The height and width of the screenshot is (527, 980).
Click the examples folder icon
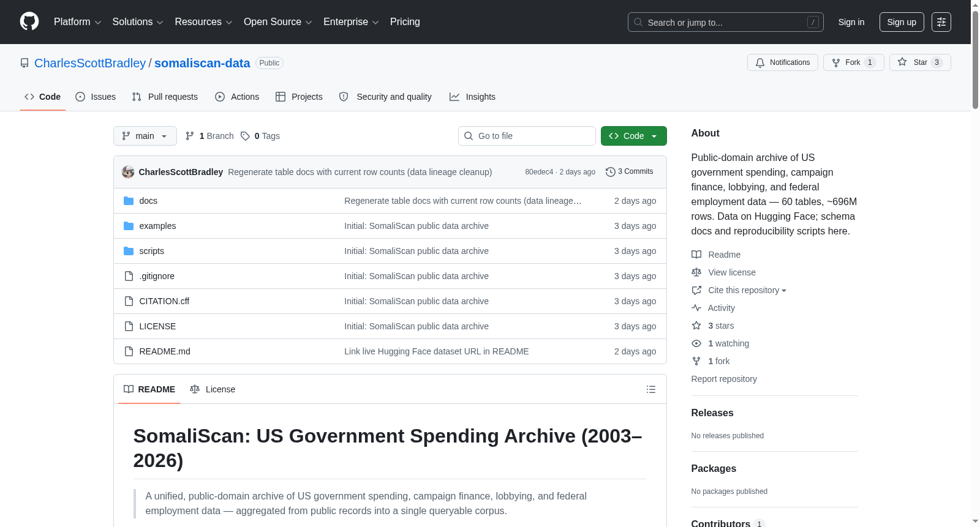coord(129,226)
